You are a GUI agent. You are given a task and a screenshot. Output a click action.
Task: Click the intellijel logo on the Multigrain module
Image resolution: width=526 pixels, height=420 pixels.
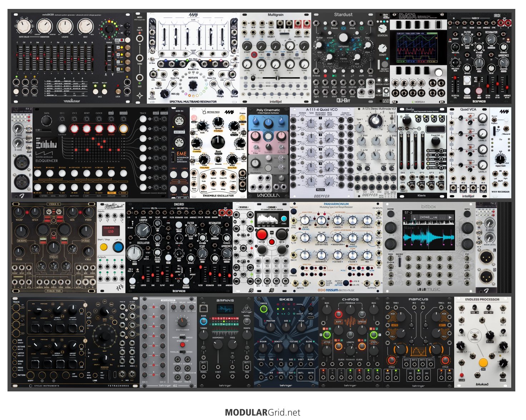276,101
